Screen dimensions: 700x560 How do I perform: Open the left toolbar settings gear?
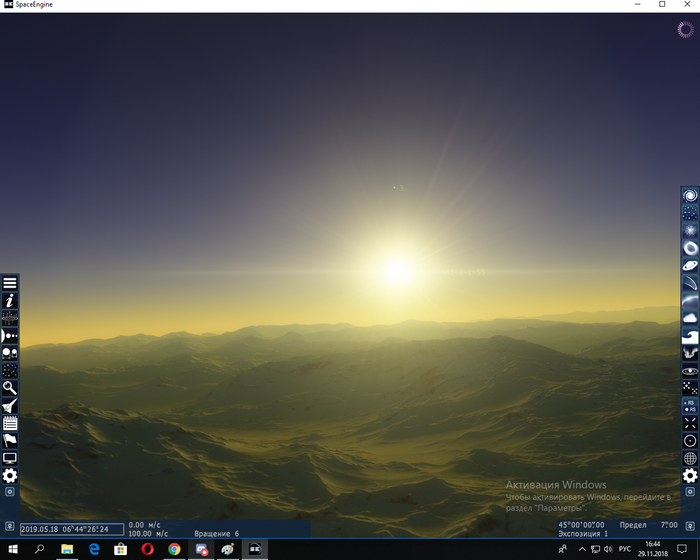[10, 475]
